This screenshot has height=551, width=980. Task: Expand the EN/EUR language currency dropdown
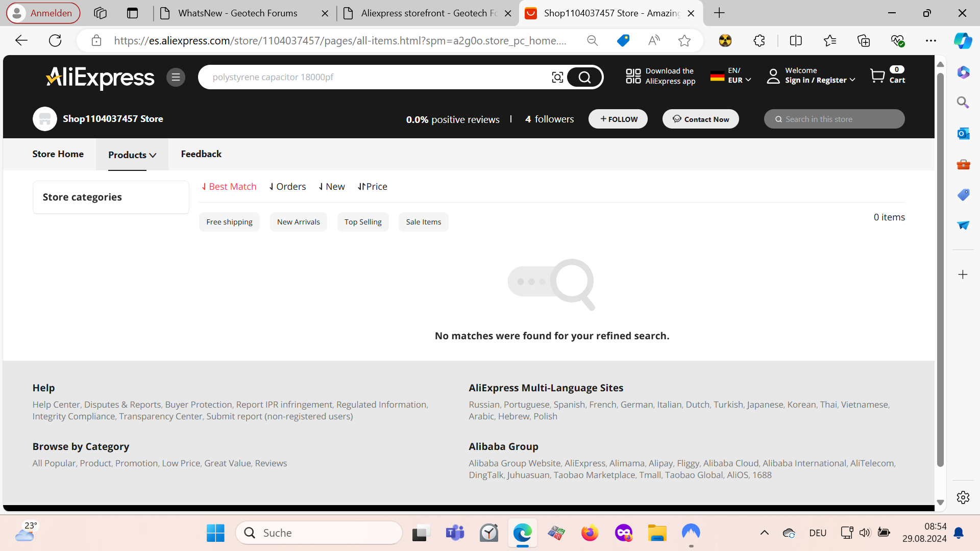tap(731, 76)
